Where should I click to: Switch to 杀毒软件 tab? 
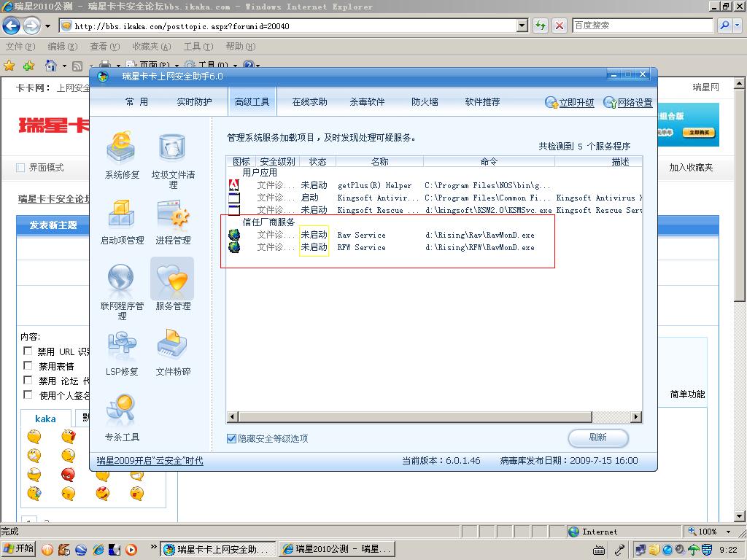[368, 102]
